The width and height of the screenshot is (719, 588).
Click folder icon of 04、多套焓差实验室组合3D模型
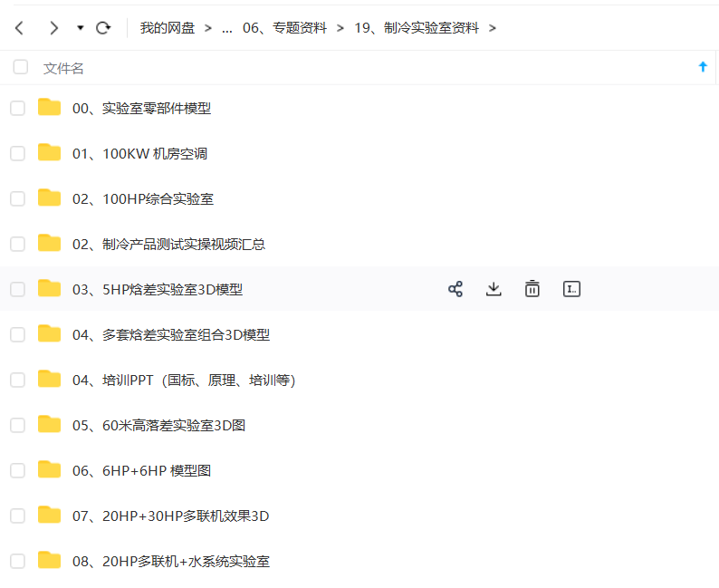coord(49,333)
